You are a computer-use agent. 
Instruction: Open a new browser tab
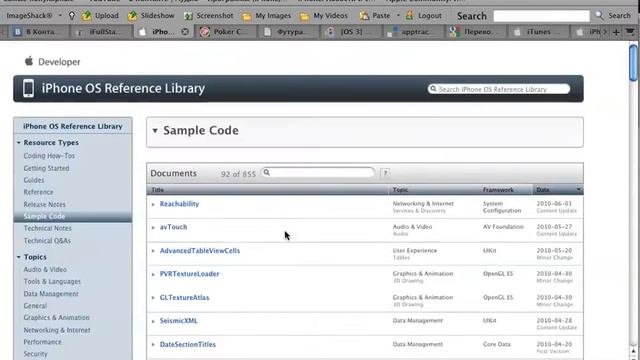tap(616, 32)
